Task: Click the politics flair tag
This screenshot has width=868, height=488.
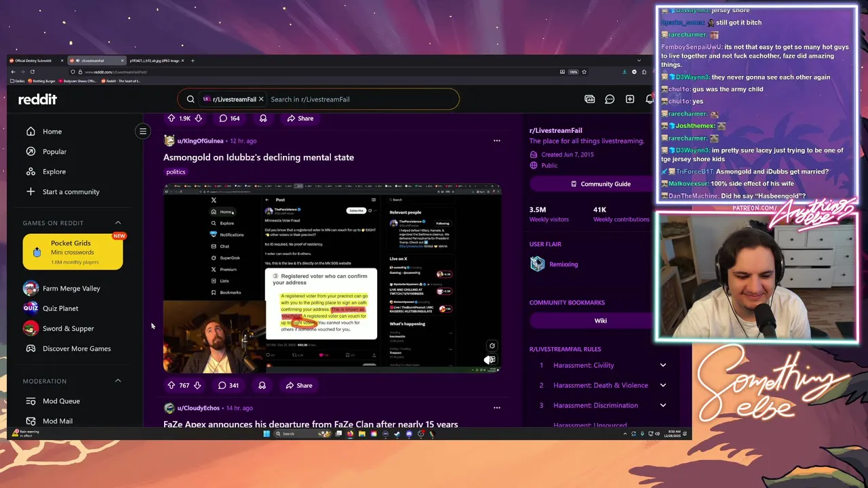Action: point(176,172)
